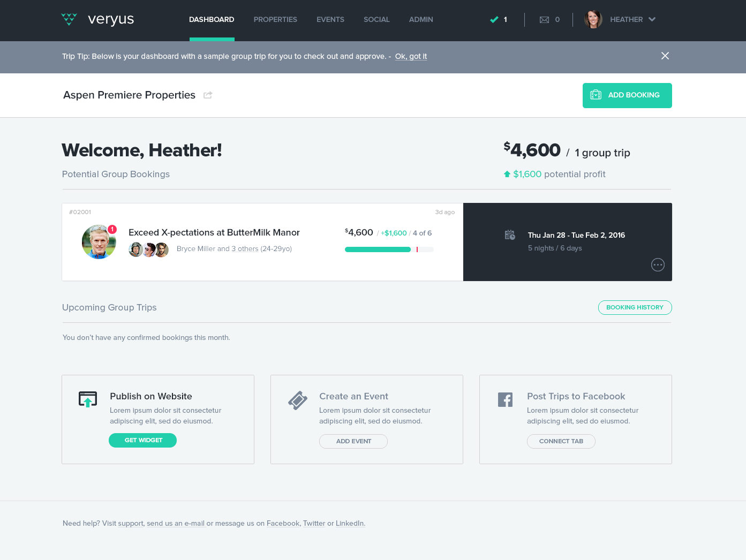This screenshot has height=560, width=746.
Task: Switch to the Properties tab
Action: [x=275, y=20]
